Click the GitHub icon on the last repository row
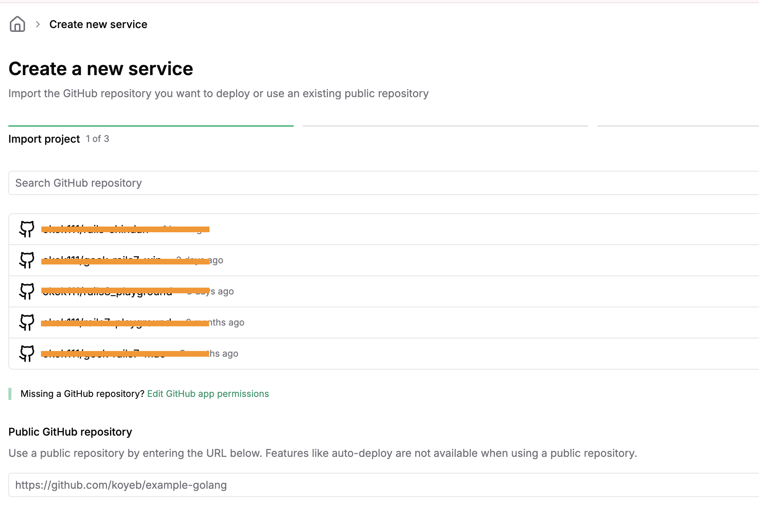The image size is (759, 532). 27,354
